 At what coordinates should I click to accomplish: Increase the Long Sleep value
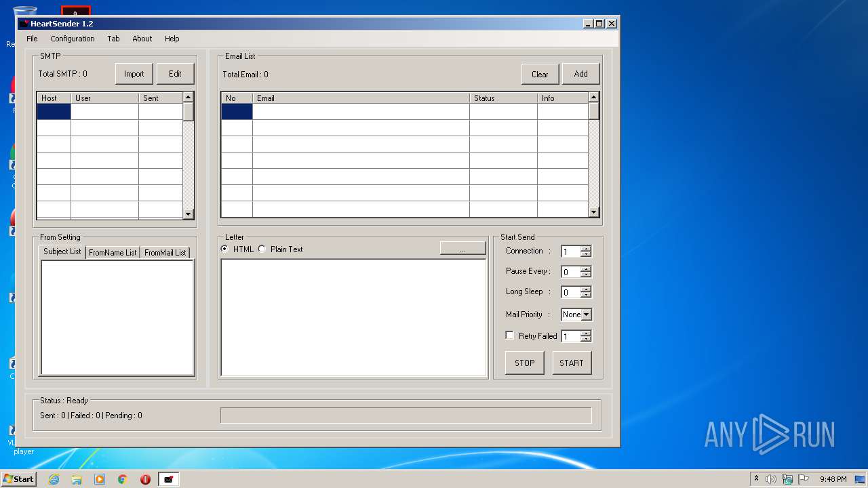pos(586,289)
